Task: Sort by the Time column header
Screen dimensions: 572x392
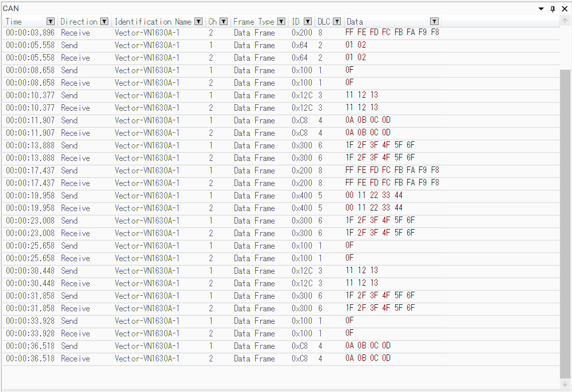Action: pyautogui.click(x=20, y=22)
